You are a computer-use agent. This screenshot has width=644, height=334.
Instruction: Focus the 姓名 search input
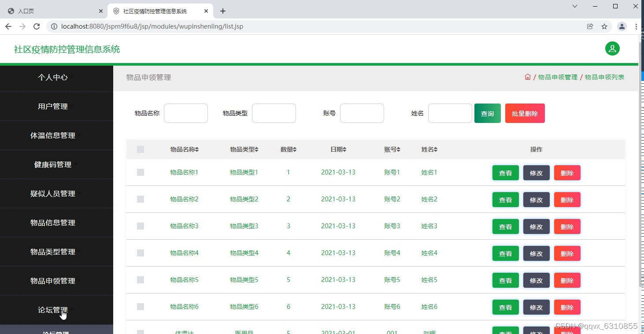click(450, 113)
